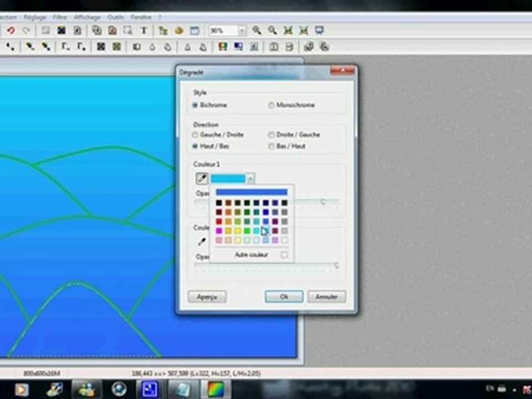Click the Text tool T icon
The width and height of the screenshot is (532, 399).
pyautogui.click(x=144, y=30)
